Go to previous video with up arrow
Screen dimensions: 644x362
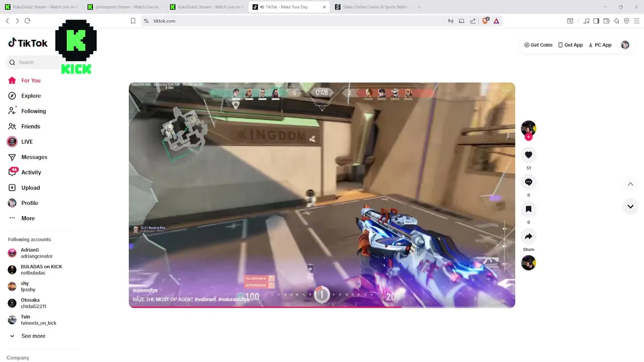630,184
